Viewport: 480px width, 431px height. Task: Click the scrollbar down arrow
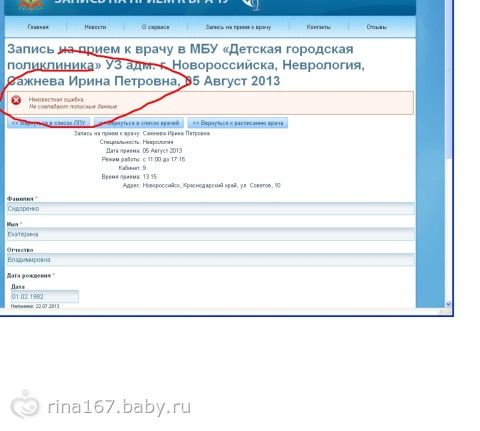[x=448, y=304]
